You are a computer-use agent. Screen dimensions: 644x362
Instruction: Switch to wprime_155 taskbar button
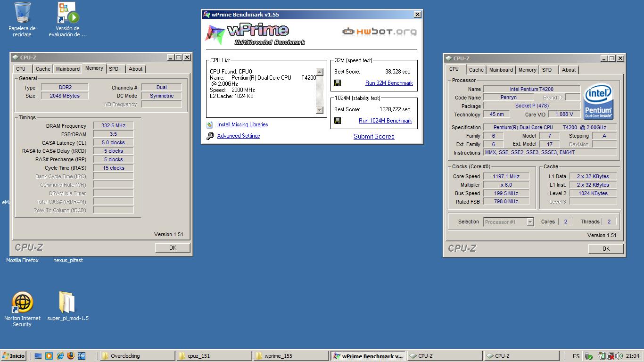(x=291, y=356)
